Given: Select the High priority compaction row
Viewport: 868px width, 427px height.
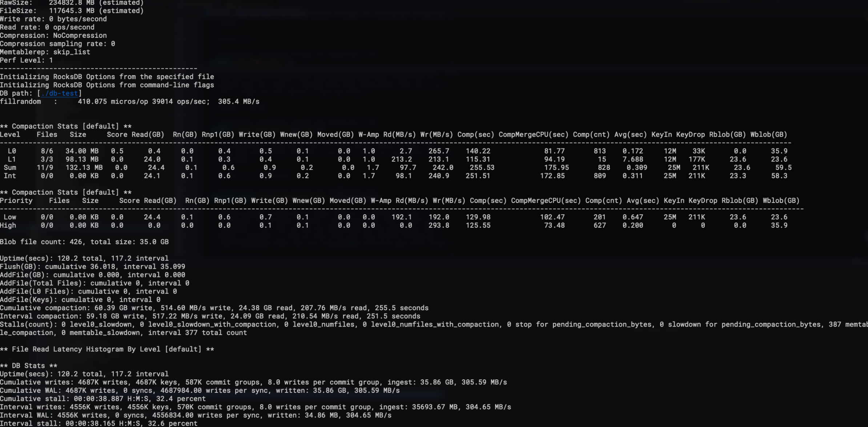Looking at the screenshot, I should pos(218,225).
